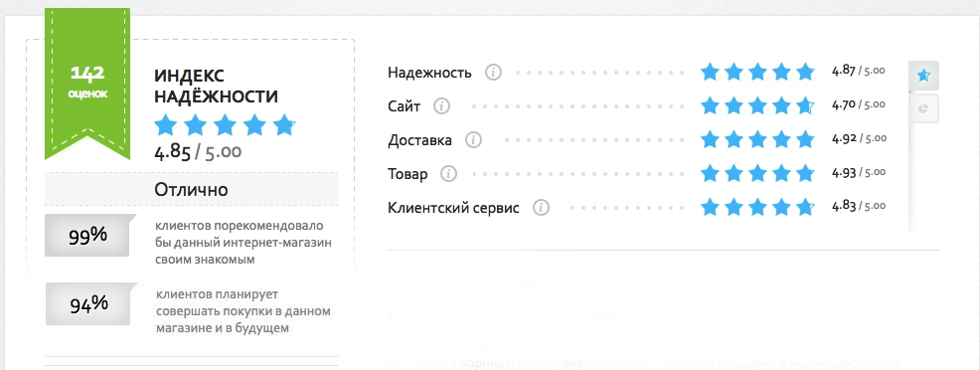Click info icon next to Надежность

pyautogui.click(x=494, y=73)
